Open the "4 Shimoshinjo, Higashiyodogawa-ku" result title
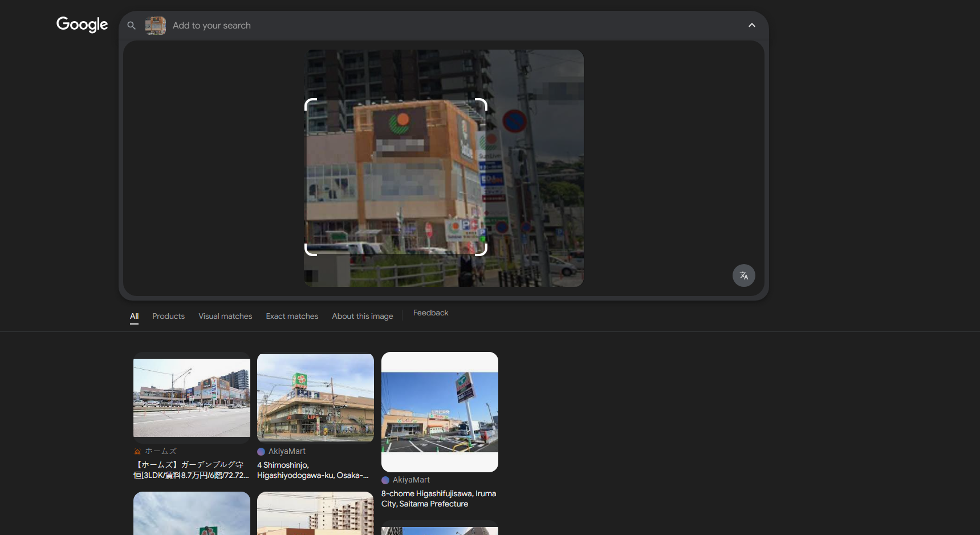The image size is (980, 535). (x=313, y=470)
